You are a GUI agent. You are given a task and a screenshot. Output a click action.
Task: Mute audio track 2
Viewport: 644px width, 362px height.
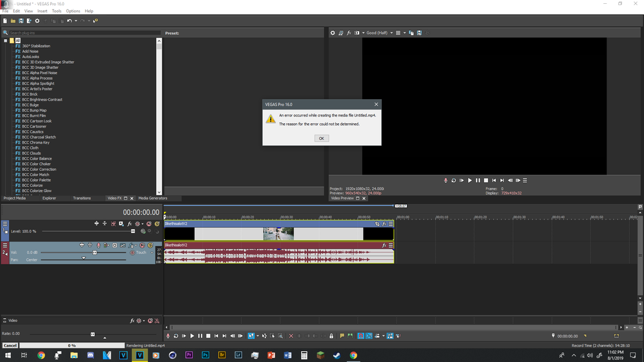142,245
